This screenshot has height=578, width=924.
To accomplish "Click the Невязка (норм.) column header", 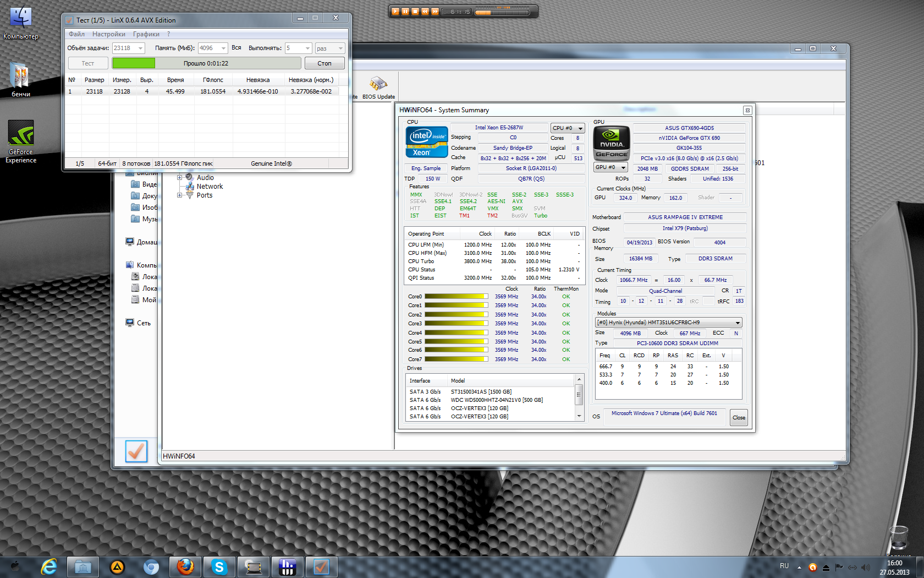I will [x=311, y=80].
